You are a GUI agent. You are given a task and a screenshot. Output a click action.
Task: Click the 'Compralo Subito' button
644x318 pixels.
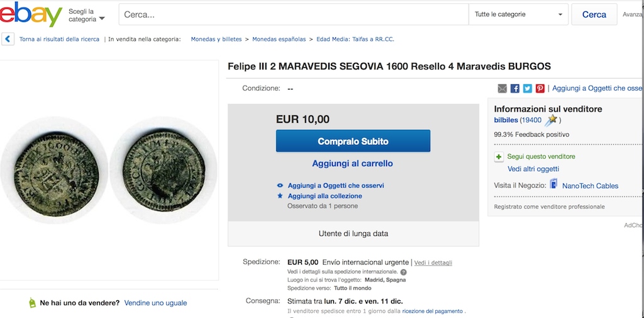click(353, 141)
